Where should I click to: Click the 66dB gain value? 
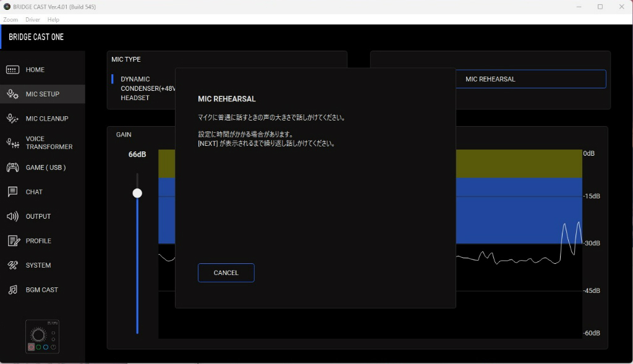pos(137,154)
